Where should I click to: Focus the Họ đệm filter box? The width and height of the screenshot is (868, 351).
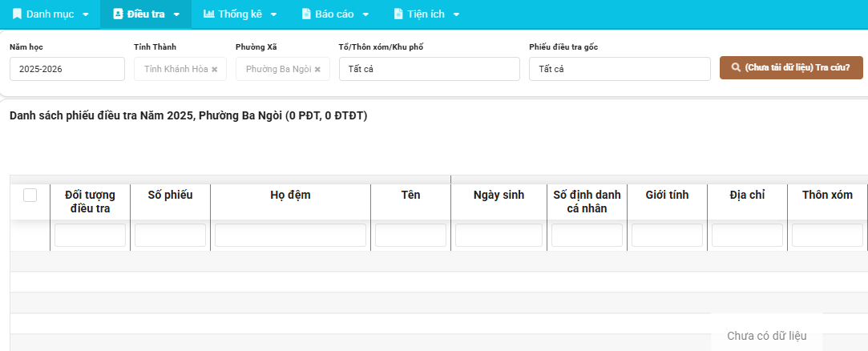(291, 236)
